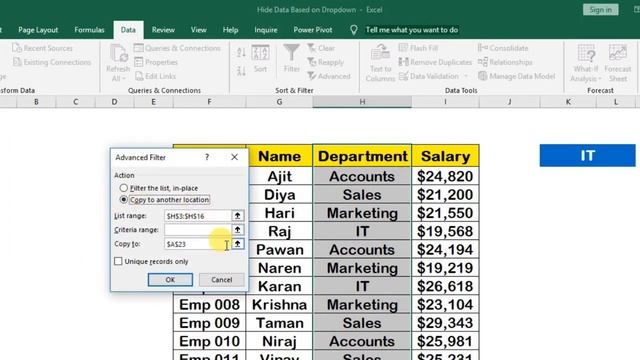Open the Power Pivot tab
The width and height of the screenshot is (640, 360).
point(313,30)
